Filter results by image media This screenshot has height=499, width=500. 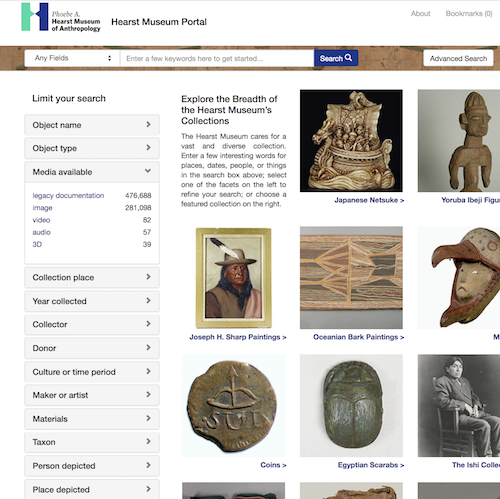42,208
